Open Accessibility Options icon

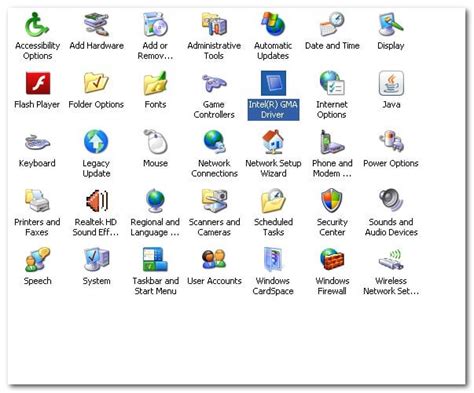point(37,24)
